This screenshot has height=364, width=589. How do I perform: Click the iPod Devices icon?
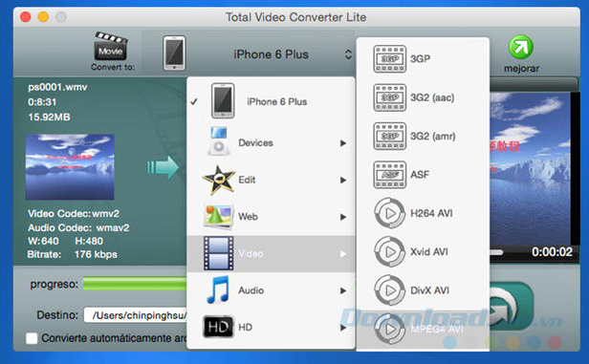coord(218,141)
